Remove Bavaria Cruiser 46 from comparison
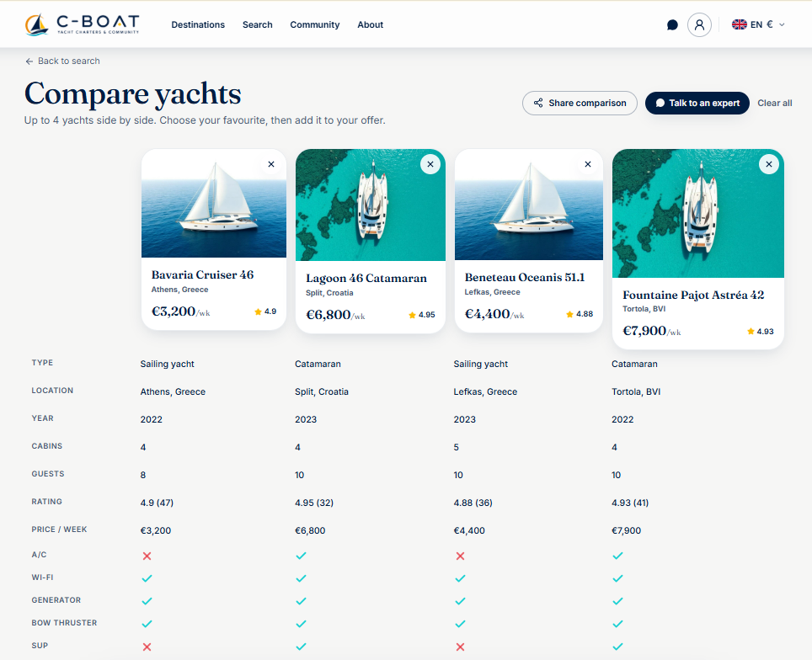 tap(271, 164)
